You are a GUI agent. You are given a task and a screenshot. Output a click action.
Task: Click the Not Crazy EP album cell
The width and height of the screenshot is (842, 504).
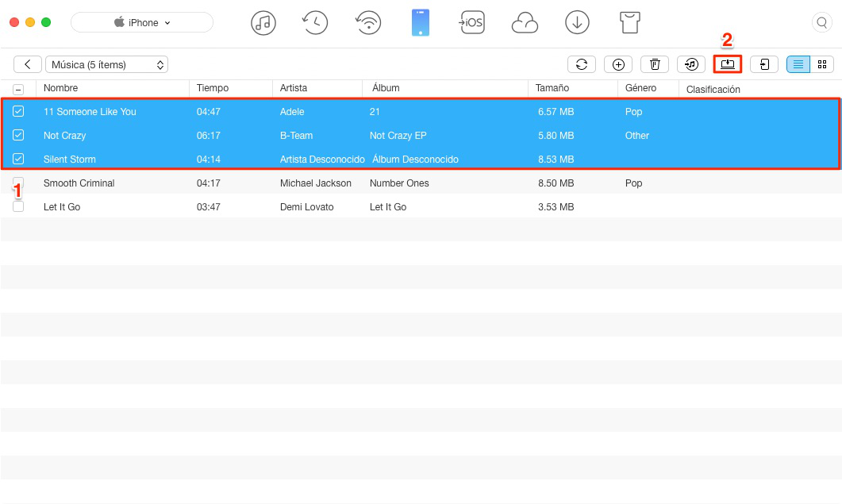(398, 136)
